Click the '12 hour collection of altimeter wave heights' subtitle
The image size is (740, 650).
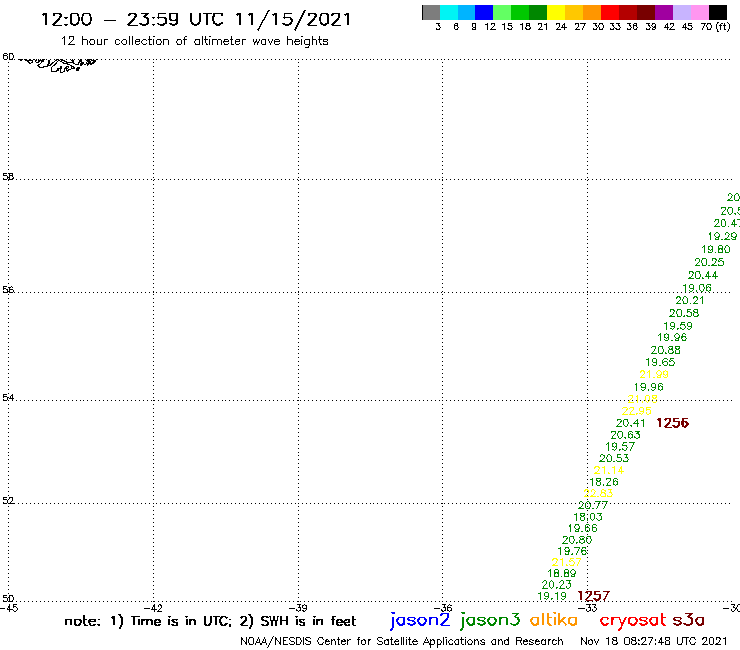194,41
